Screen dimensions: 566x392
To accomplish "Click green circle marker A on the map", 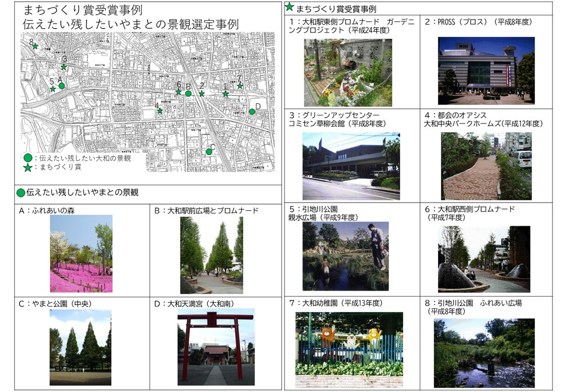I will pyautogui.click(x=61, y=85).
